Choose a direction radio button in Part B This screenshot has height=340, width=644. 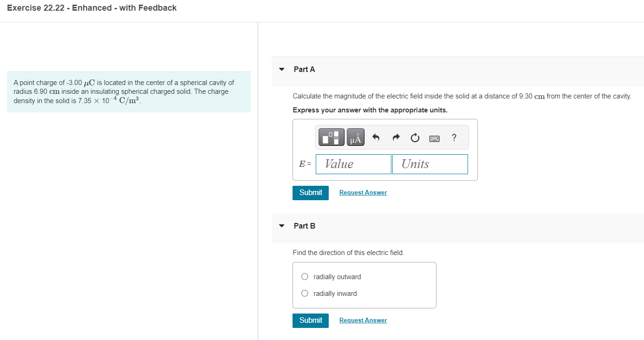[305, 276]
